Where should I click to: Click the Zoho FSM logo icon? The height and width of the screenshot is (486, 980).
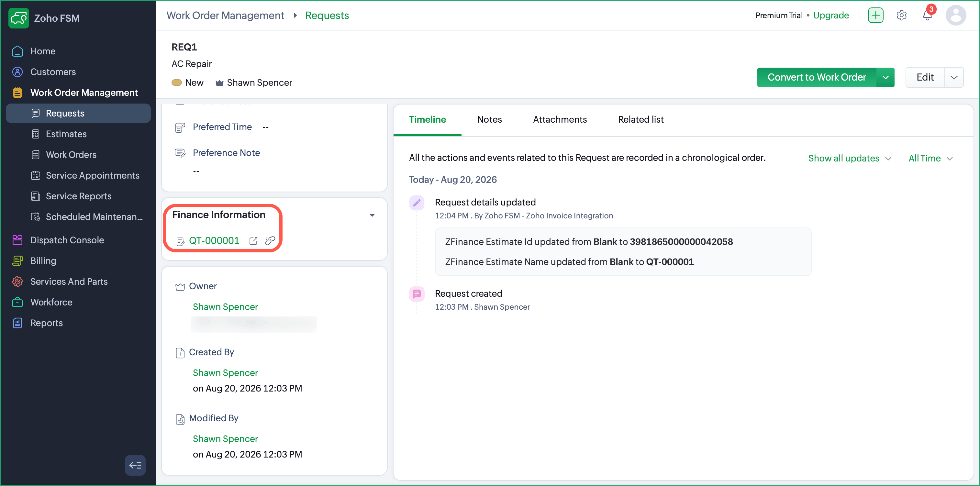[x=19, y=18]
